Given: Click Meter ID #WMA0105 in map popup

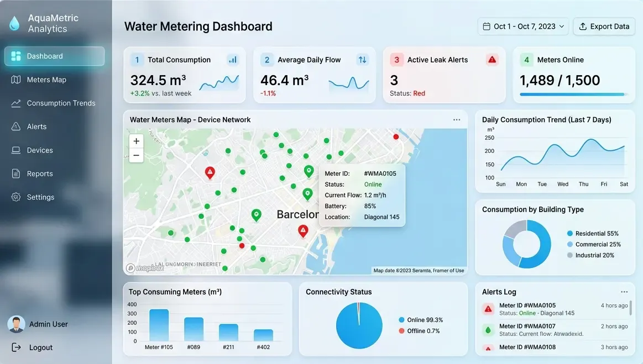Looking at the screenshot, I should [380, 173].
